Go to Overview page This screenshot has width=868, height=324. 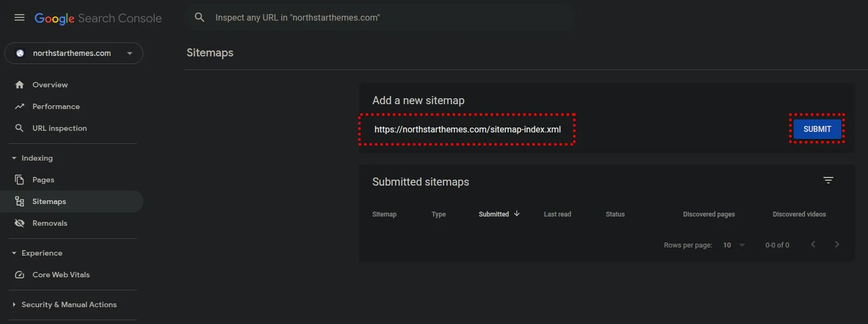[x=50, y=85]
